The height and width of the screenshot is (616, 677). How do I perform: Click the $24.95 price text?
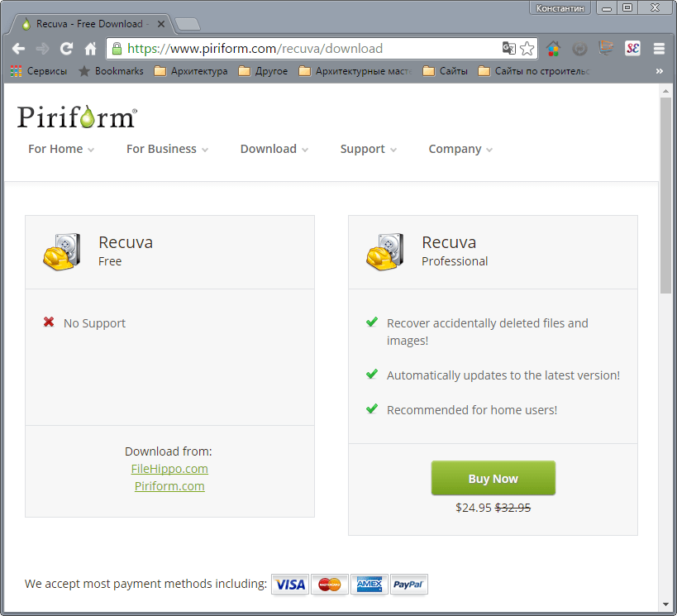pyautogui.click(x=474, y=508)
